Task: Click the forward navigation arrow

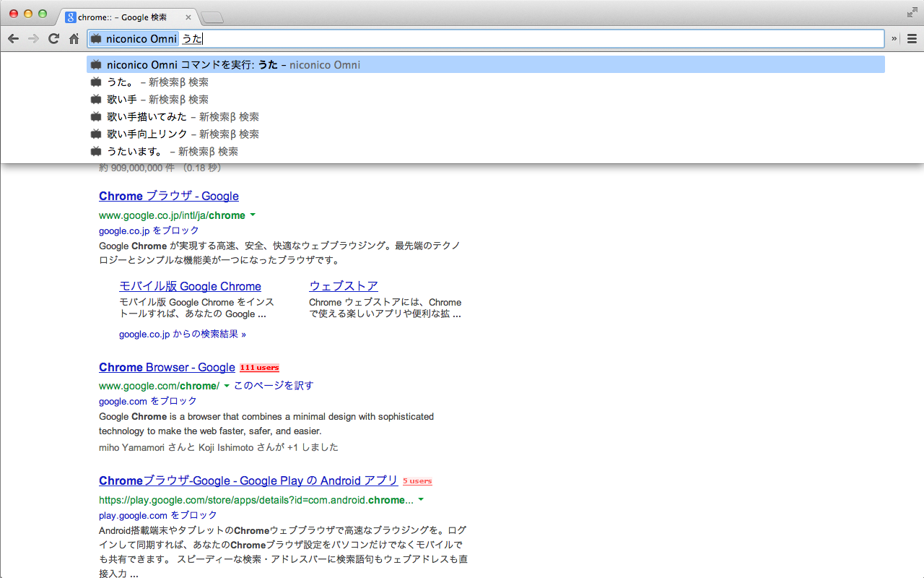Action: tap(33, 39)
